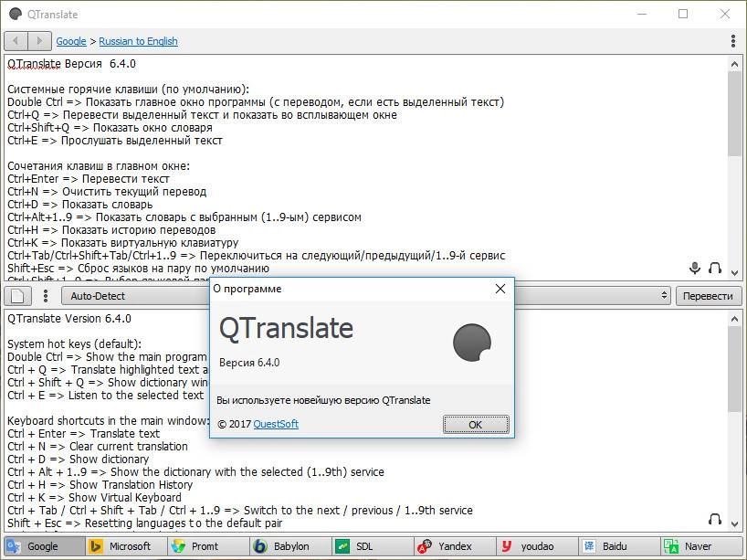The width and height of the screenshot is (747, 560).
Task: Click the 'QTranslate Version 6.4.0' translated line
Action: click(69, 318)
